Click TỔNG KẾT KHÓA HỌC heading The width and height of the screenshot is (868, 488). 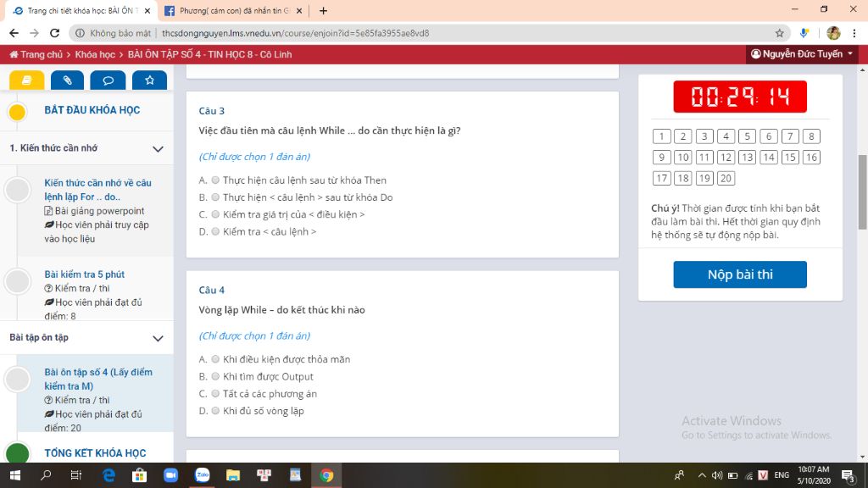pyautogui.click(x=95, y=453)
